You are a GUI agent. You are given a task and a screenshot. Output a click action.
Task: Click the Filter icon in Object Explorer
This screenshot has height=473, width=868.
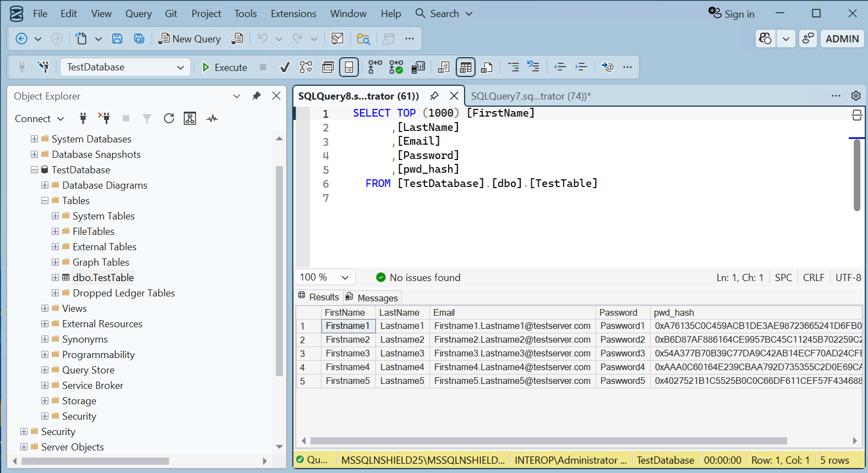(147, 118)
